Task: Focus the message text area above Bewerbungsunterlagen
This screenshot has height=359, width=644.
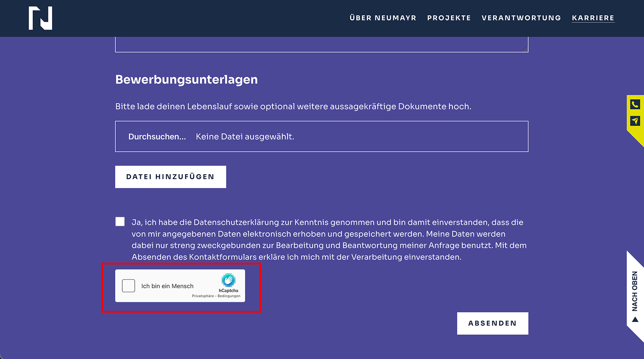Action: click(321, 44)
